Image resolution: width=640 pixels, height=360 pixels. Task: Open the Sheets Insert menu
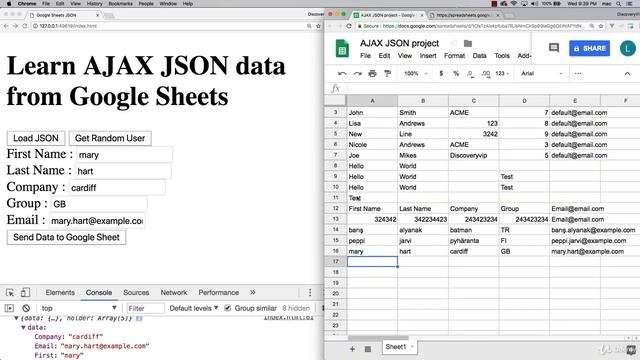click(x=428, y=56)
